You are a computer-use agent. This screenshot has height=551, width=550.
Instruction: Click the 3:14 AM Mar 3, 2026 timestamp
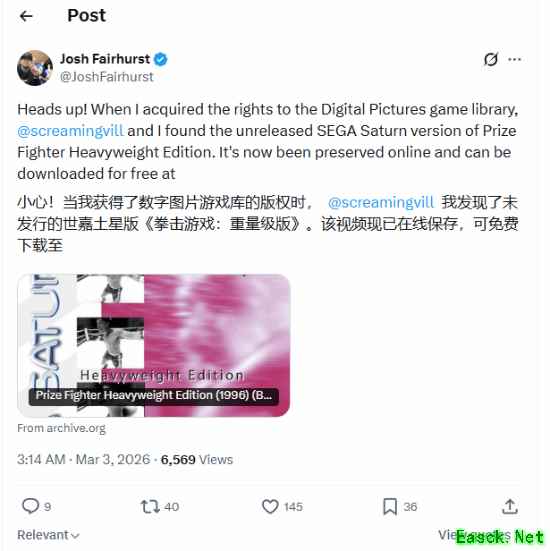click(84, 460)
